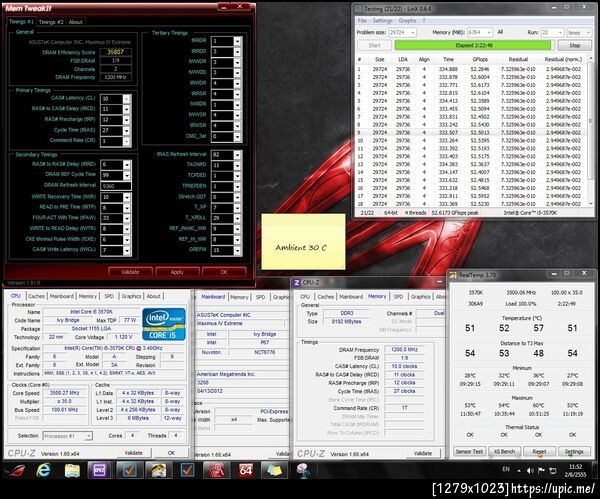Click the EN language indicator in the tray
This screenshot has width=600, height=499.
506,469
